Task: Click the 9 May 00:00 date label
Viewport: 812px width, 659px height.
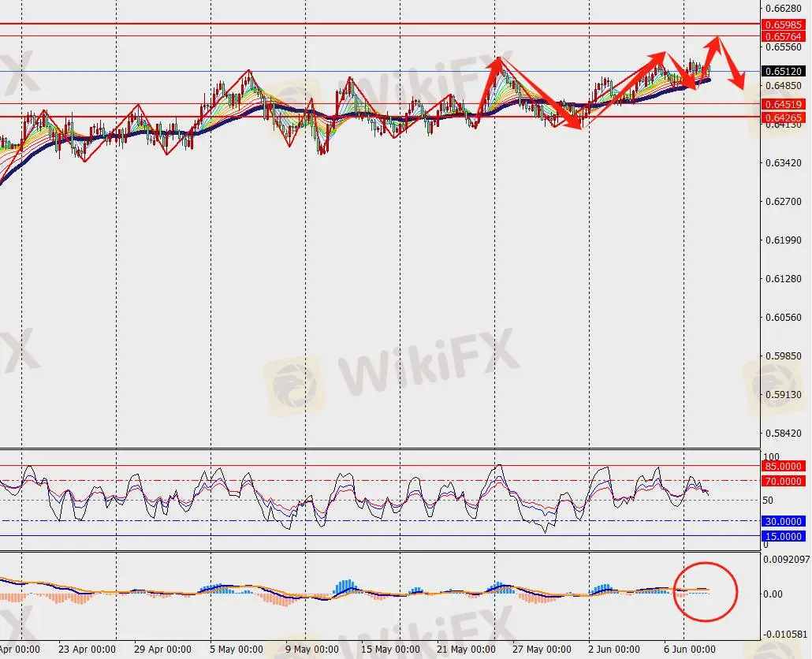Action: click(312, 650)
